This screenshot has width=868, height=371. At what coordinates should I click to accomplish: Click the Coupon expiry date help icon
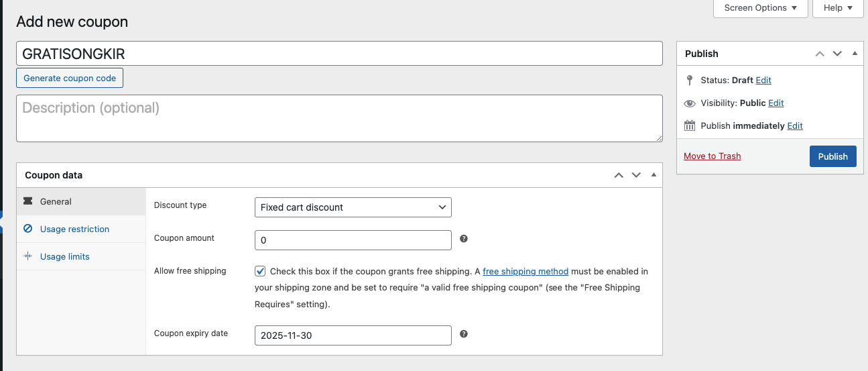(463, 334)
